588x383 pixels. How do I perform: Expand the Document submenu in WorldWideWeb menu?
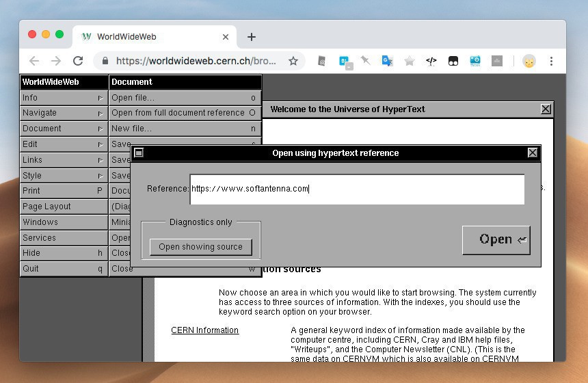coord(64,129)
